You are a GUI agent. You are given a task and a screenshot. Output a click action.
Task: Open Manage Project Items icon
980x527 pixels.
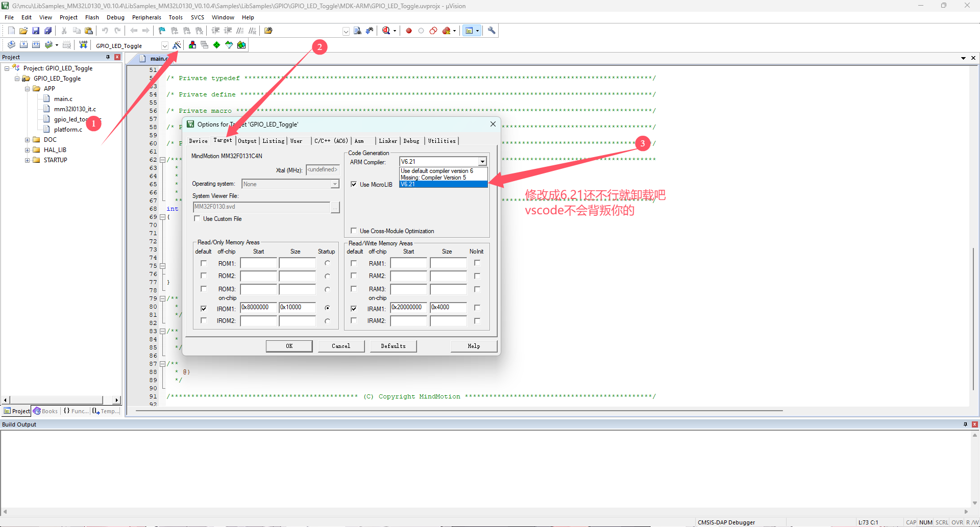[192, 45]
